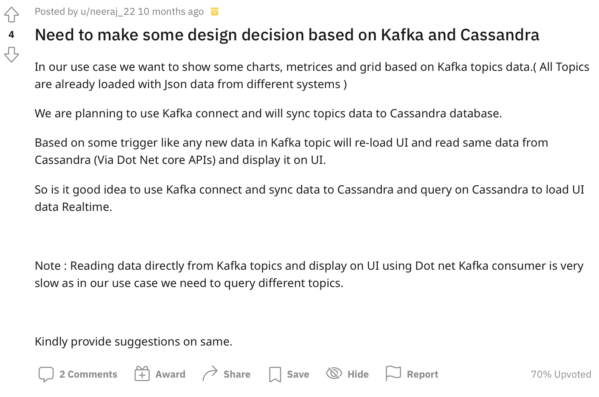Click the Share arrow icon
This screenshot has width=599, height=397.
tap(210, 373)
